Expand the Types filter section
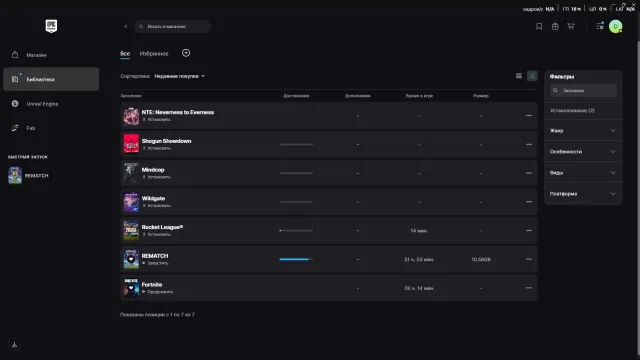Screen dimensions: 640x360 click(582, 173)
